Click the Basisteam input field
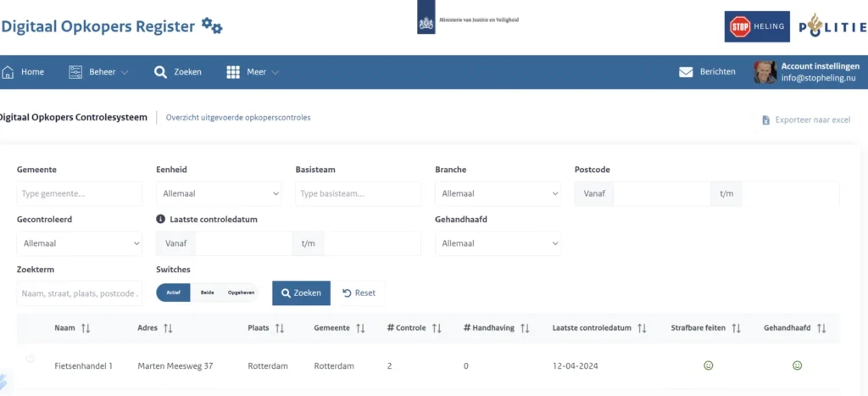 point(359,194)
